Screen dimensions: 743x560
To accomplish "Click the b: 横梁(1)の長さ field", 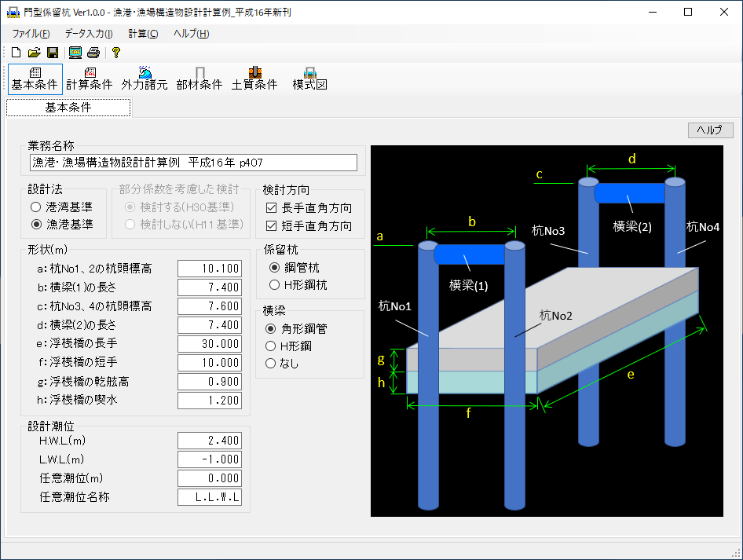I will pos(210,287).
